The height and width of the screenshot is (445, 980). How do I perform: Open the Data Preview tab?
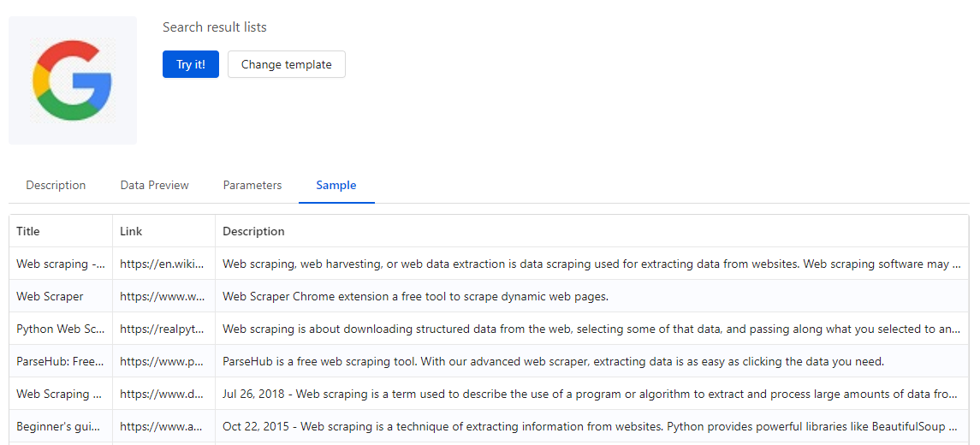(x=154, y=185)
